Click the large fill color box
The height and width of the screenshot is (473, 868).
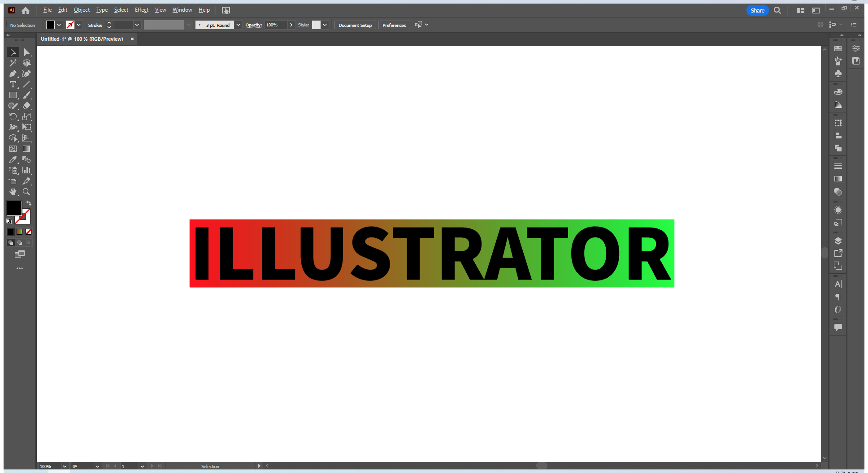point(14,208)
